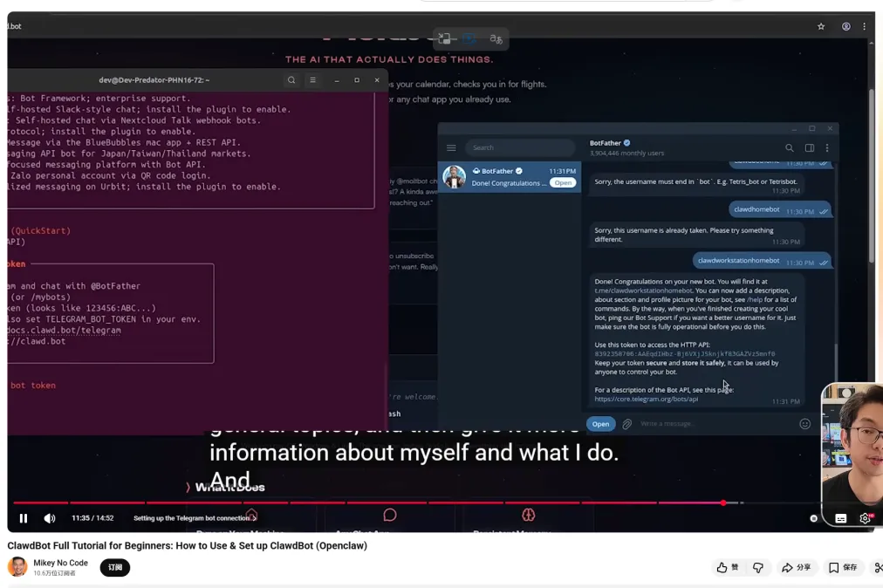
Task: Mute the video with the speaker icon
Action: pyautogui.click(x=50, y=518)
